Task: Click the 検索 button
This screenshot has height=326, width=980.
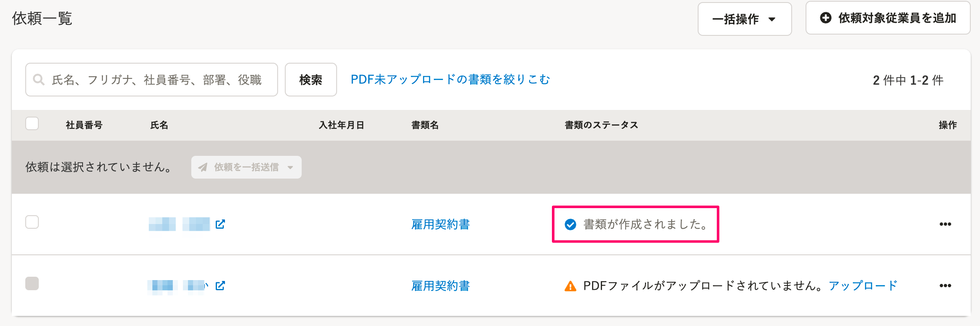Action: [x=311, y=80]
